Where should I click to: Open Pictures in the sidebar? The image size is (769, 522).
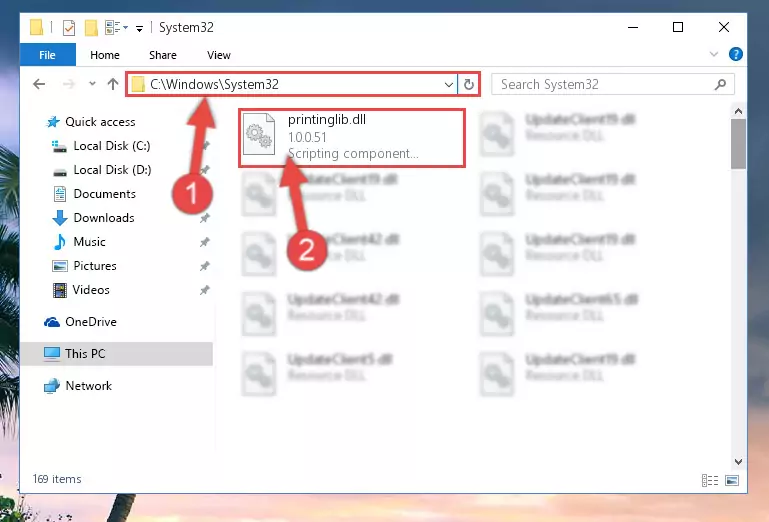[84, 266]
